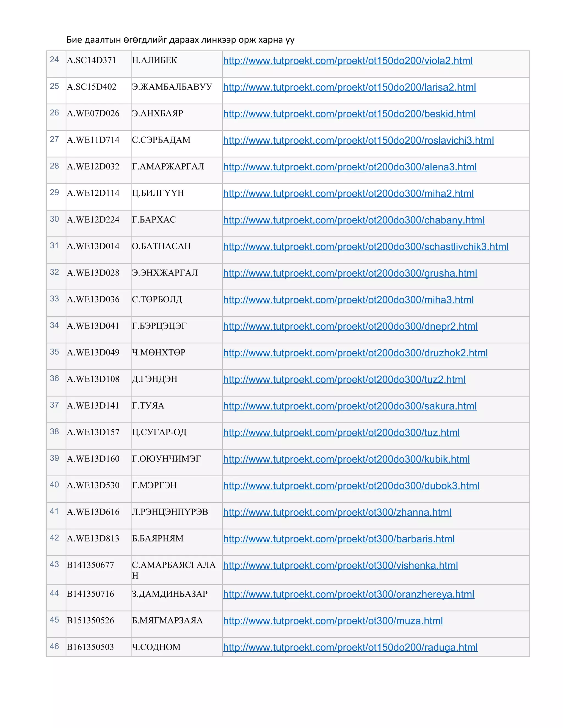Click the name Г.БАРХАС in table
Image resolution: width=563 pixels, height=728 pixels.
click(154, 220)
